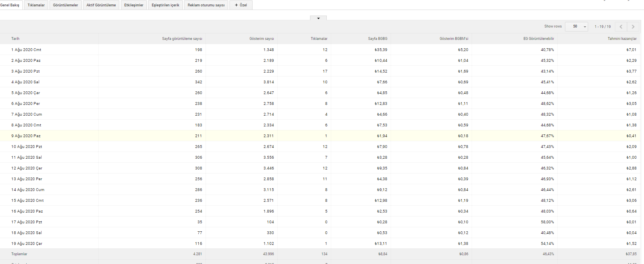Select the row 17 Ağu 2020 Pzt
Screen dimensions: 644x264
click(x=320, y=222)
